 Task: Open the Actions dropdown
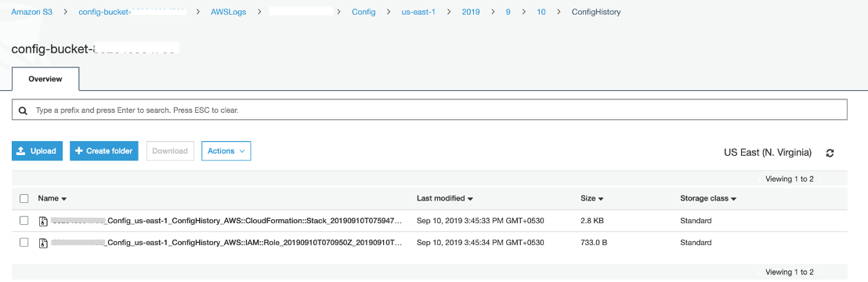pos(226,150)
